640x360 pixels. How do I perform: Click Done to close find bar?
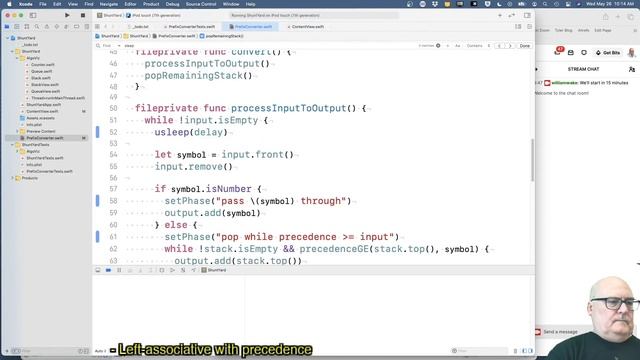(x=524, y=46)
